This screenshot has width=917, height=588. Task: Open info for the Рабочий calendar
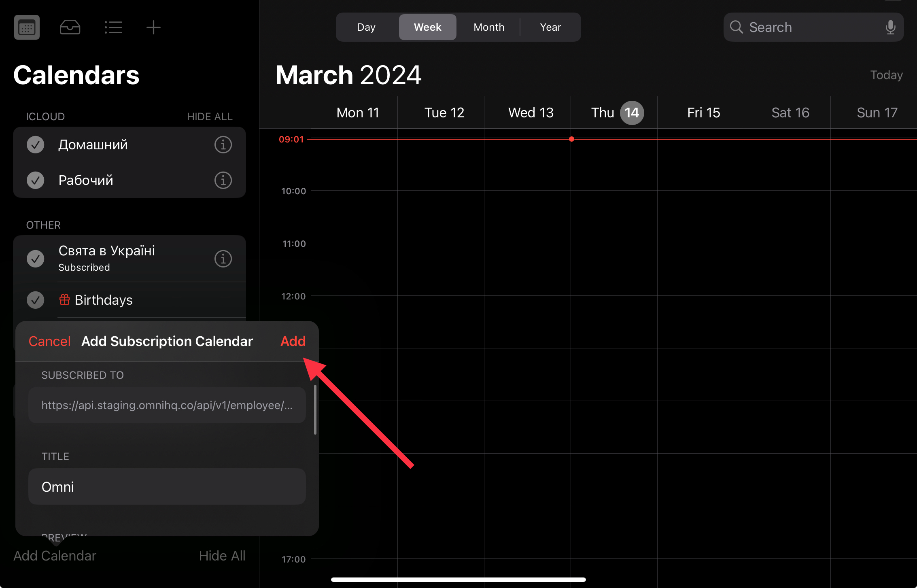tap(223, 180)
